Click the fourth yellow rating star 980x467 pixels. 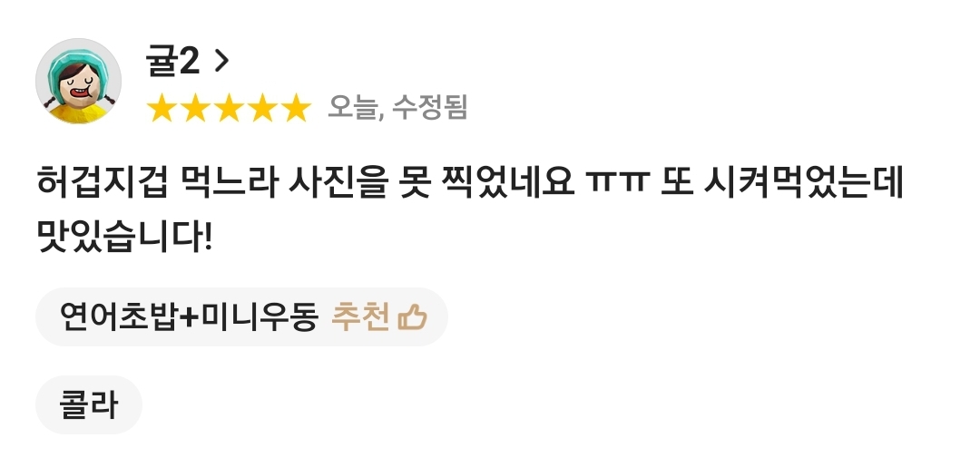[262, 108]
